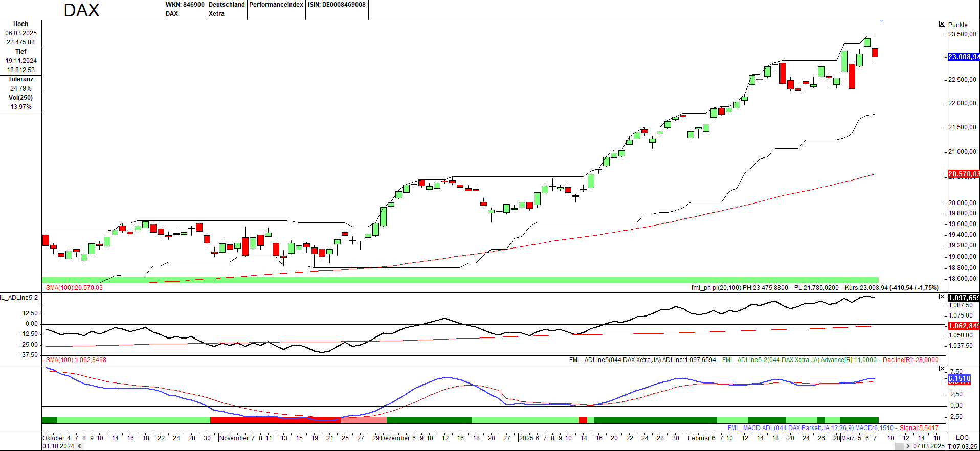The image size is (980, 451).
Task: Select the start date 01.10.2024 field
Action: point(58,446)
